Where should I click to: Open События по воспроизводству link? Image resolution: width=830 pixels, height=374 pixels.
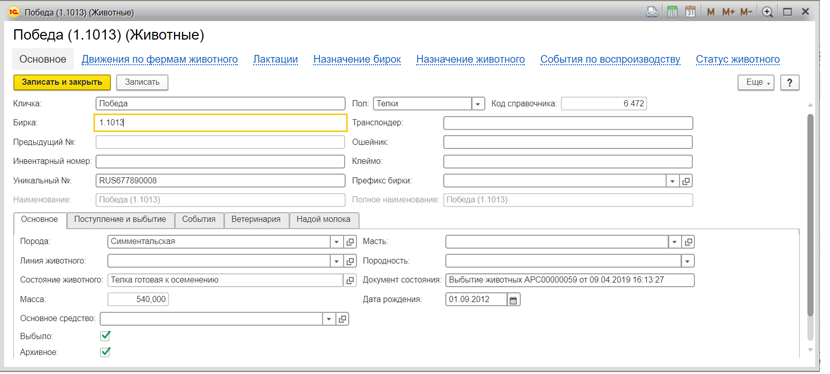pyautogui.click(x=610, y=59)
